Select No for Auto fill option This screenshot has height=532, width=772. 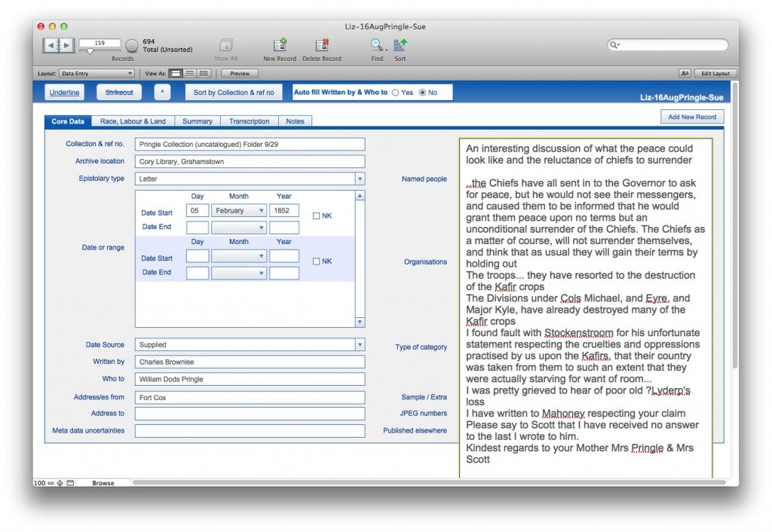[422, 93]
